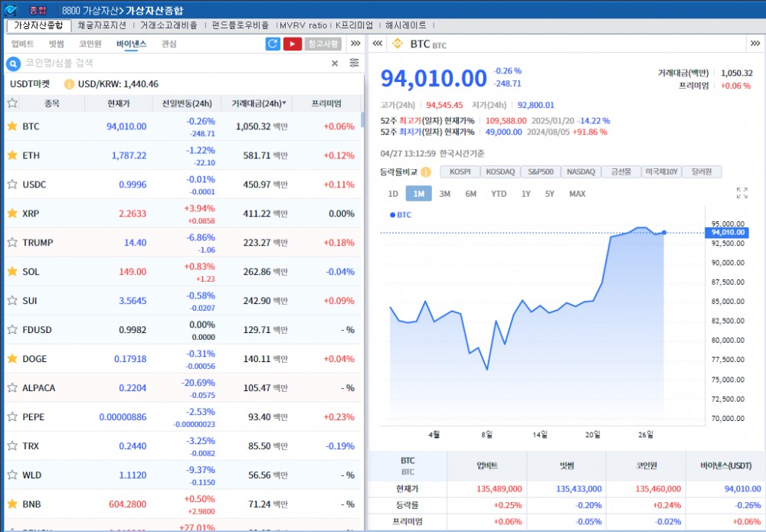Click the NASDAQ comparison button

[581, 171]
